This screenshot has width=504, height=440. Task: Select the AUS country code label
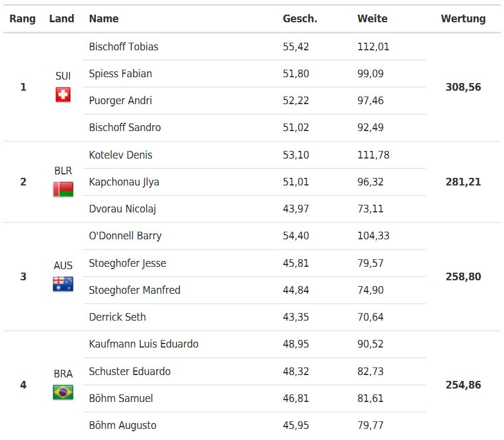[x=63, y=266]
